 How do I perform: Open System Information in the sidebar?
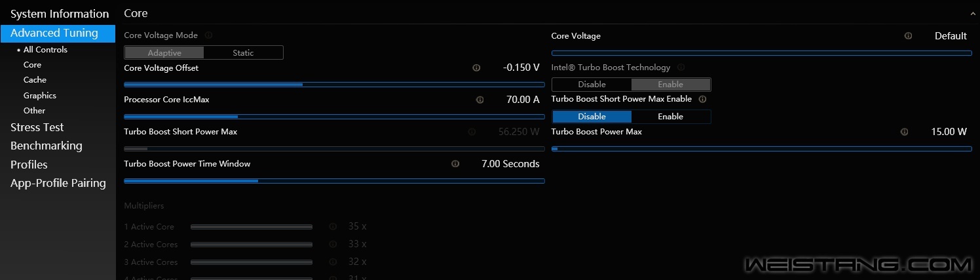pyautogui.click(x=60, y=14)
